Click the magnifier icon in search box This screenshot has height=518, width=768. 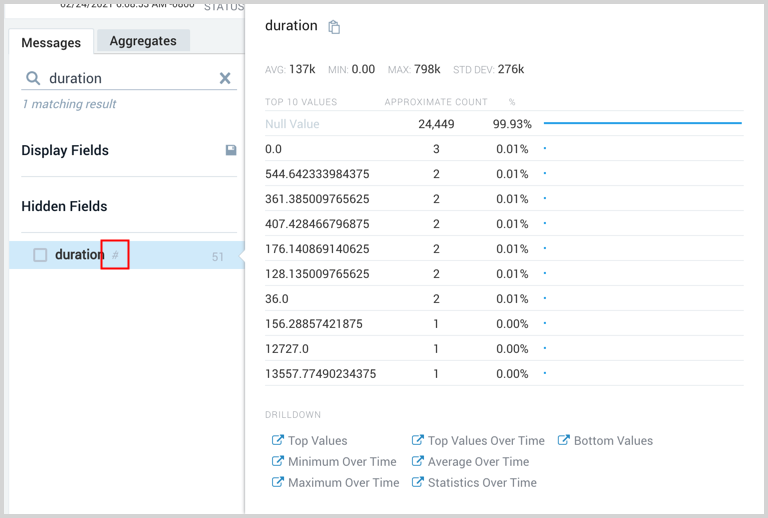[x=33, y=78]
